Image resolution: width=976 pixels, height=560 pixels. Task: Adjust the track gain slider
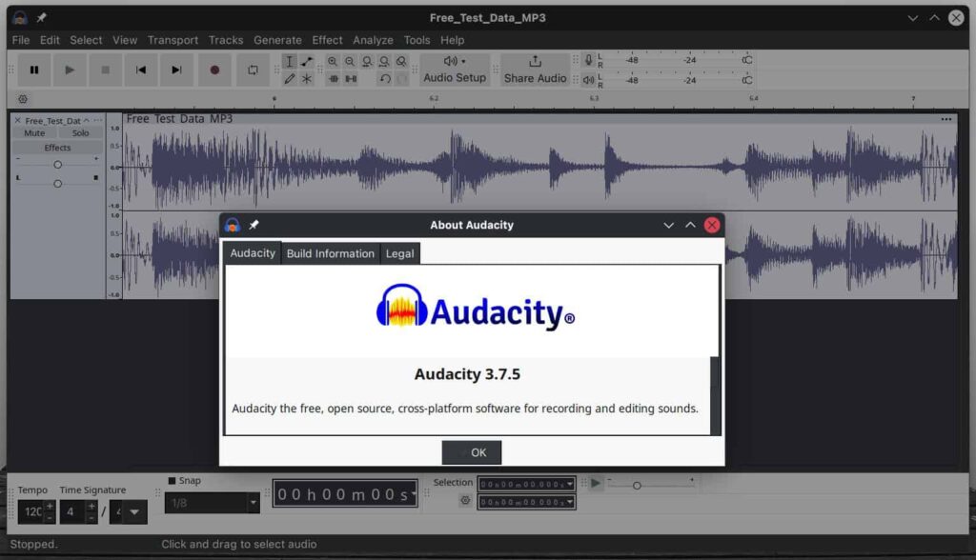(58, 164)
